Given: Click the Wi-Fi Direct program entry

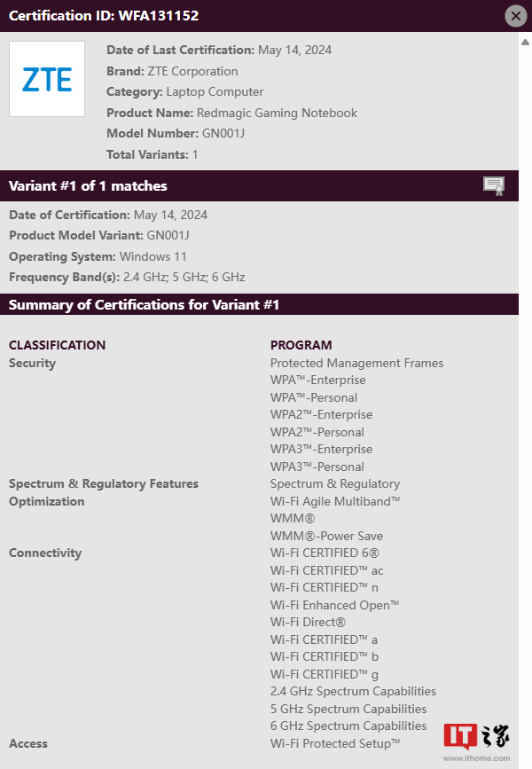Looking at the screenshot, I should [308, 622].
